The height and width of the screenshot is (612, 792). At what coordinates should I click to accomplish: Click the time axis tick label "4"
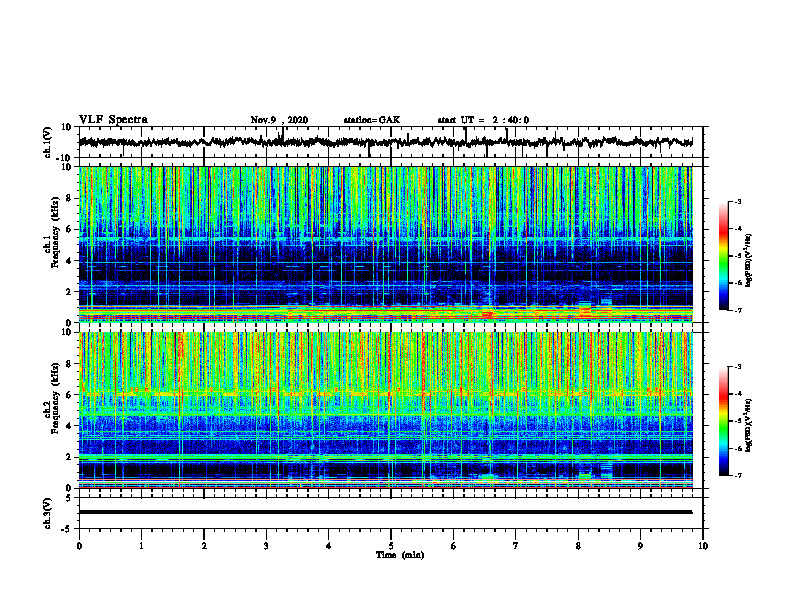[x=329, y=546]
